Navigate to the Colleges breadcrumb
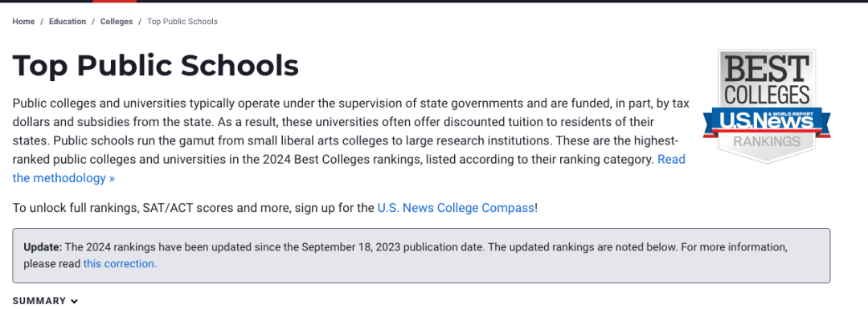868x309 pixels. coord(117,22)
